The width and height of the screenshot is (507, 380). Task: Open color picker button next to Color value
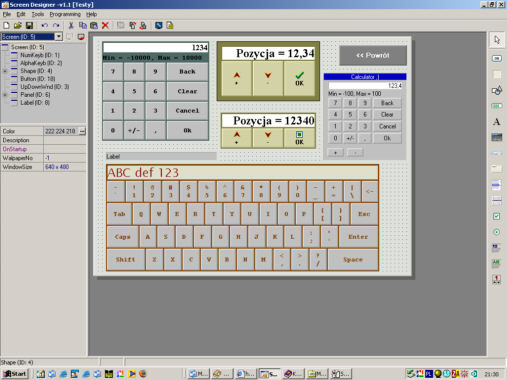(82, 131)
